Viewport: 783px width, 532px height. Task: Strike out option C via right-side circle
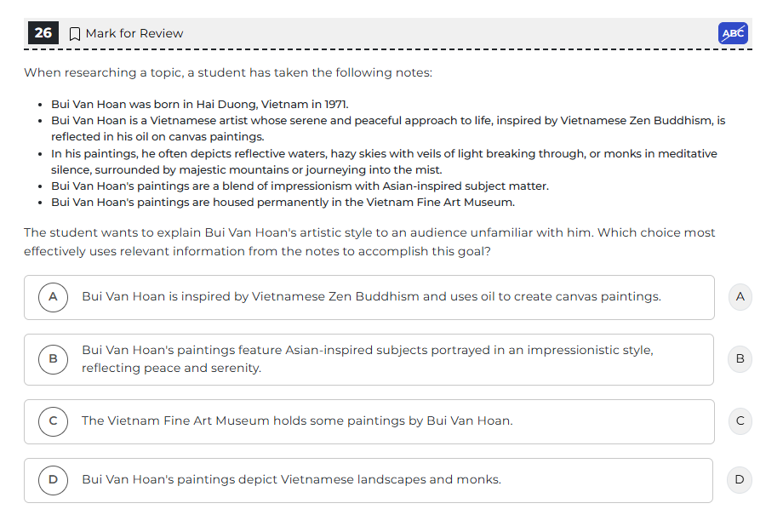tap(740, 420)
